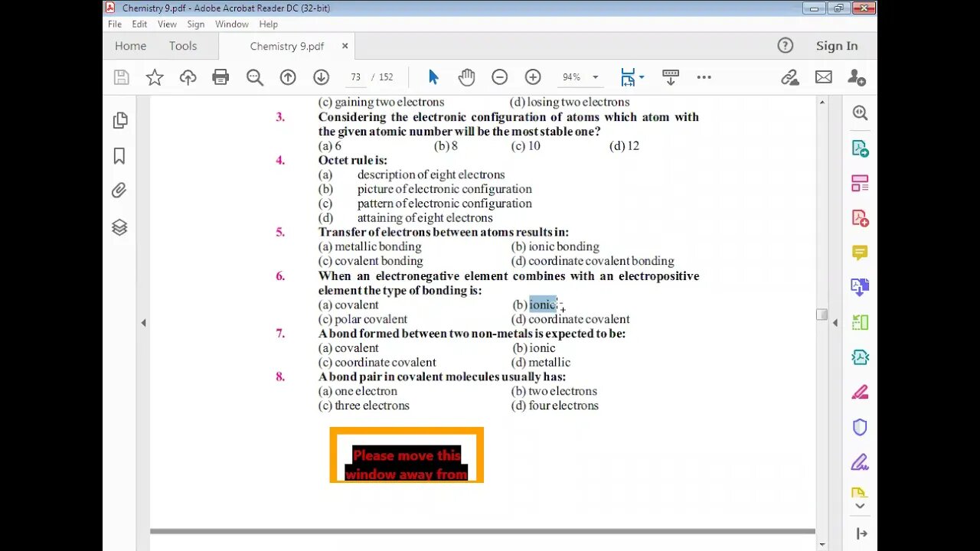Click the Sign In link

[x=837, y=46]
